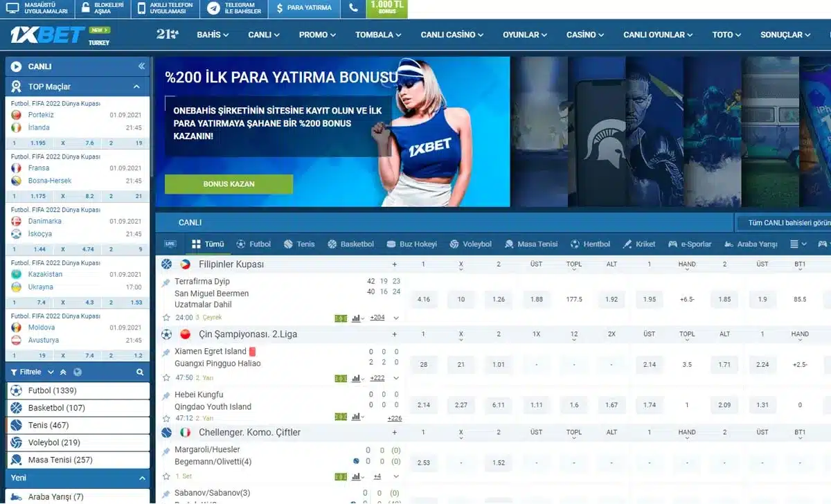Click the search magnifier in the Filtrele bar
The image size is (831, 504).
click(140, 372)
